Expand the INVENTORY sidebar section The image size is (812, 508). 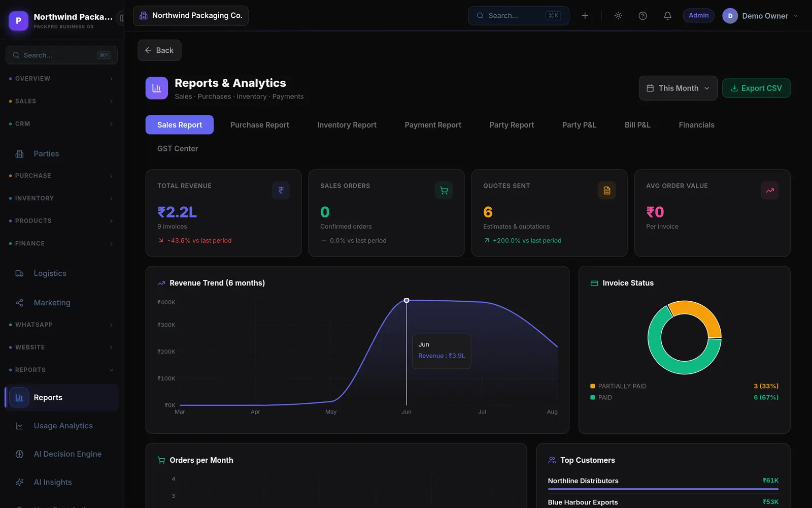62,198
